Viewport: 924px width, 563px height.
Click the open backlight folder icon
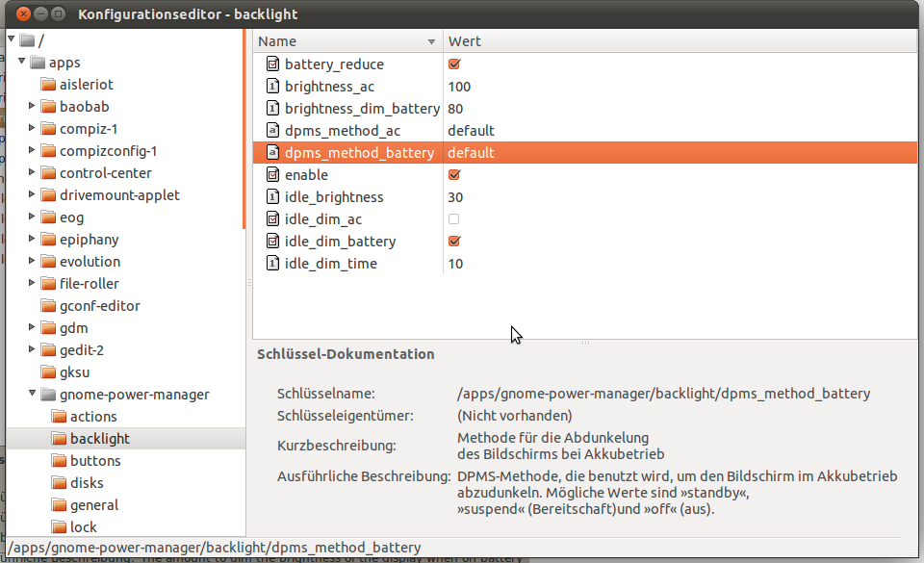(59, 438)
